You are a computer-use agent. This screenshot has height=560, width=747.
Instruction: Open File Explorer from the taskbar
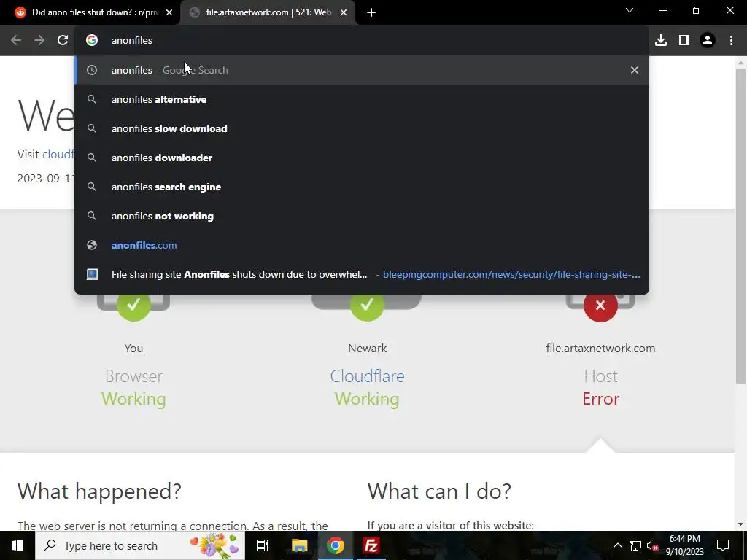[x=299, y=545]
